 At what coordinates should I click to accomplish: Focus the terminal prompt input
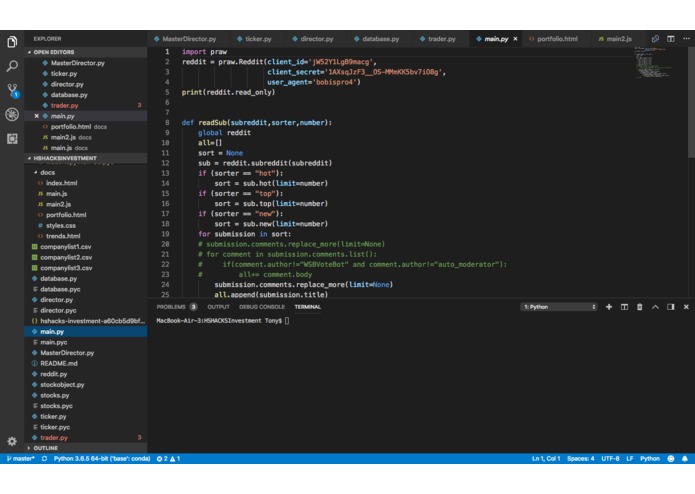pyautogui.click(x=287, y=321)
